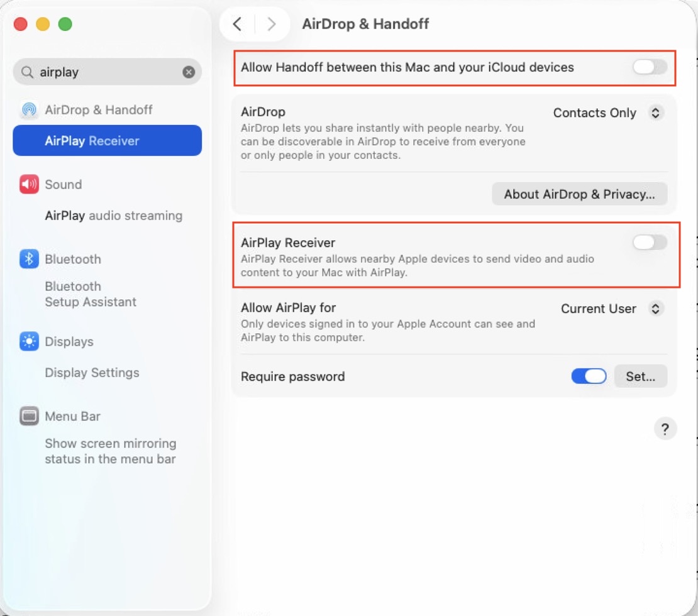Click the red Sound speaker icon
The width and height of the screenshot is (698, 616).
[29, 185]
